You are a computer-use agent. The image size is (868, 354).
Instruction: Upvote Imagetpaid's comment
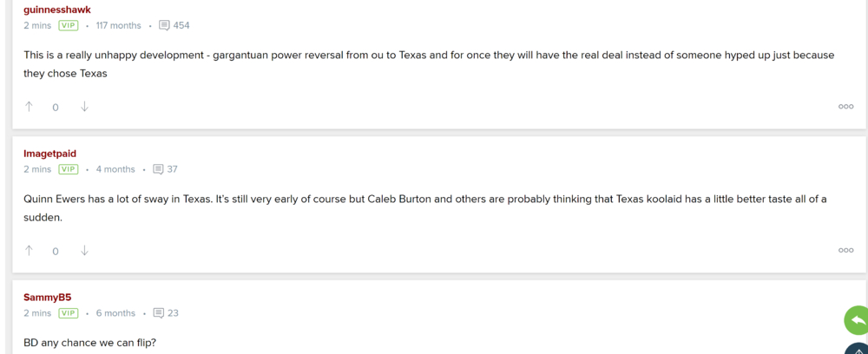[x=29, y=251]
